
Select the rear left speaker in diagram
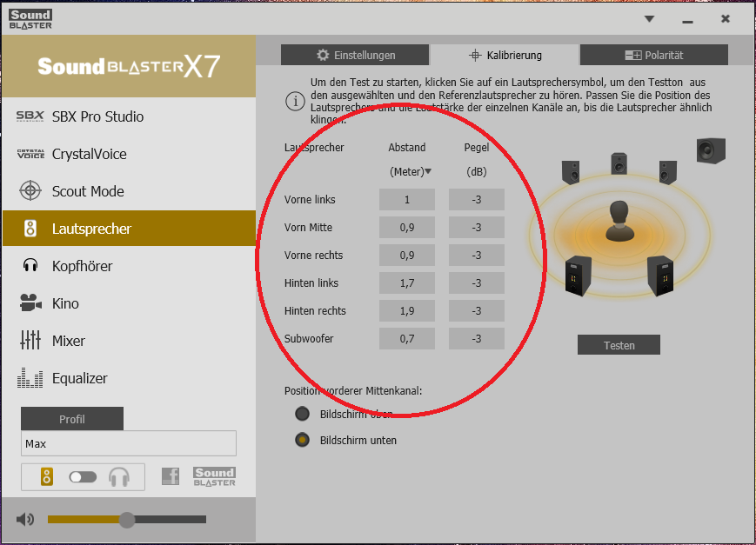(578, 276)
